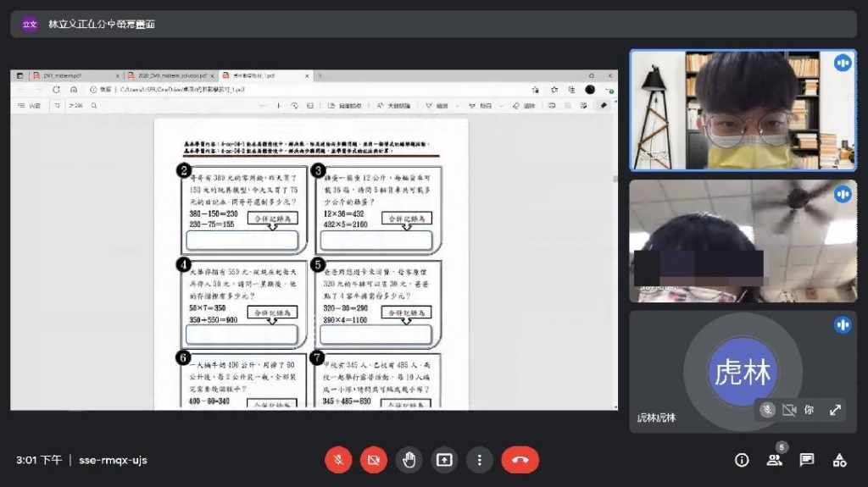Open the meeting details info icon
Screen dimensions: 868x487
tap(742, 460)
